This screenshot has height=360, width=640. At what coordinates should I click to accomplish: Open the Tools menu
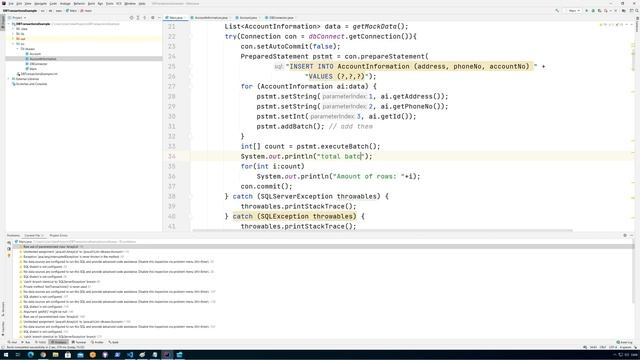click(109, 4)
